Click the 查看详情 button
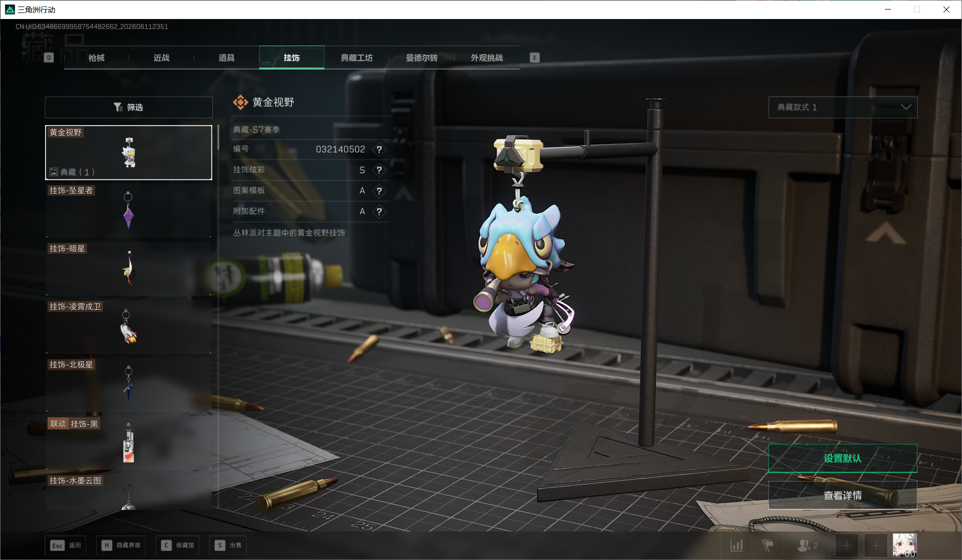This screenshot has height=560, width=962. pyautogui.click(x=842, y=495)
